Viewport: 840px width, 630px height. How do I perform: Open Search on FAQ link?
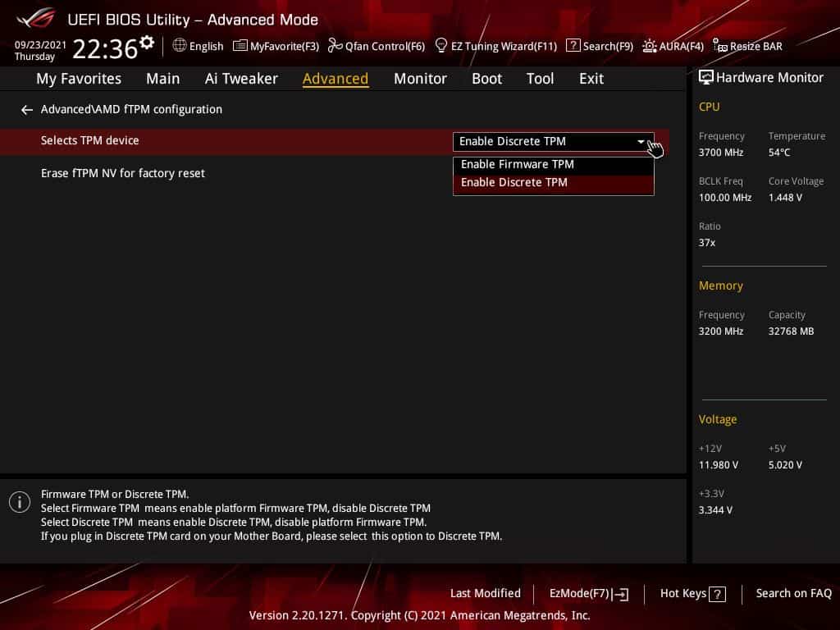794,594
